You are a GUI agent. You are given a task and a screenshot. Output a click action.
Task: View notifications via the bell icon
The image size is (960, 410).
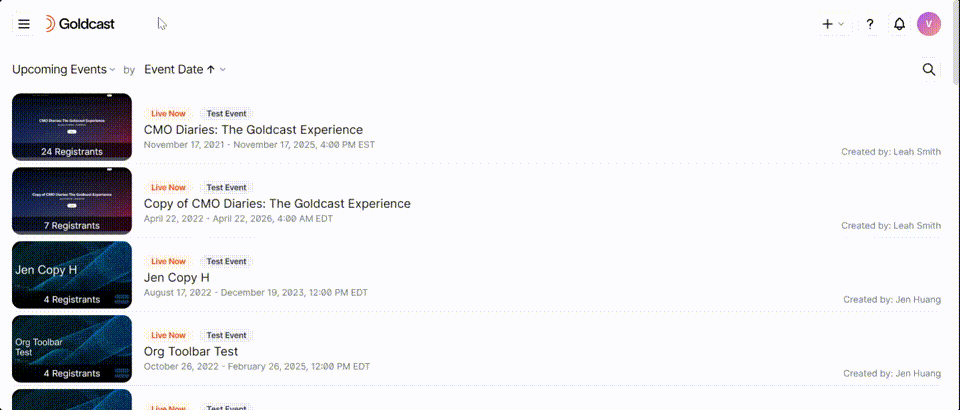point(899,24)
